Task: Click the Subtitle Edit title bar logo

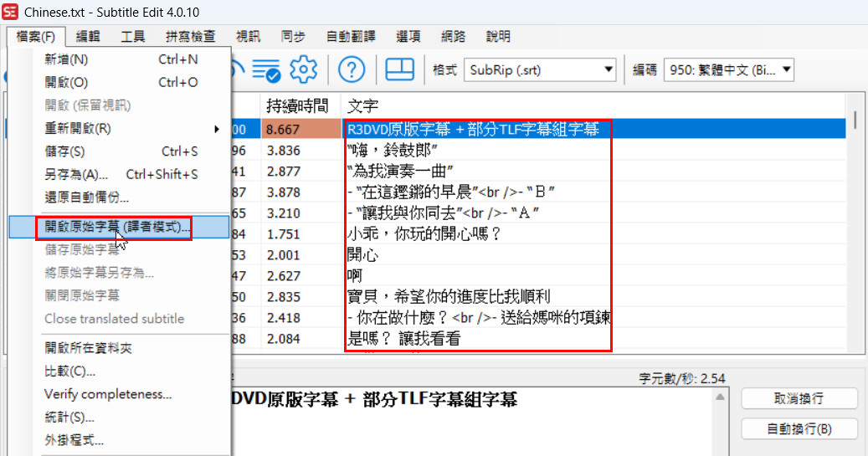Action: pos(11,12)
